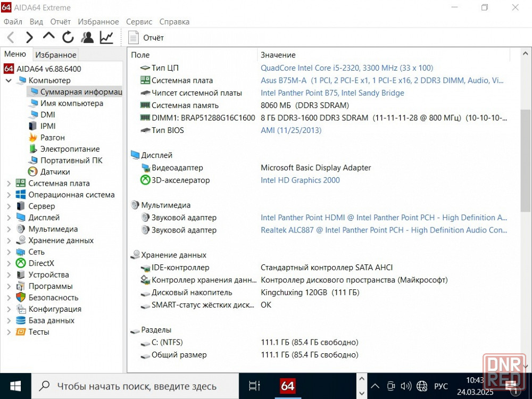Viewport: 532px width, 399px height.
Task: Go back with the left arrow toolbar icon
Action: click(x=11, y=37)
